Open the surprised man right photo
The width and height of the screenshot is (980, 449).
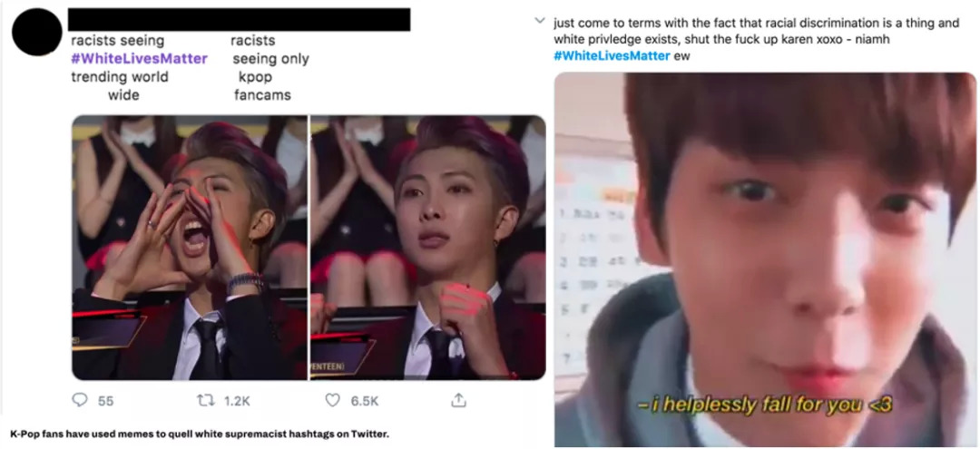[428, 248]
